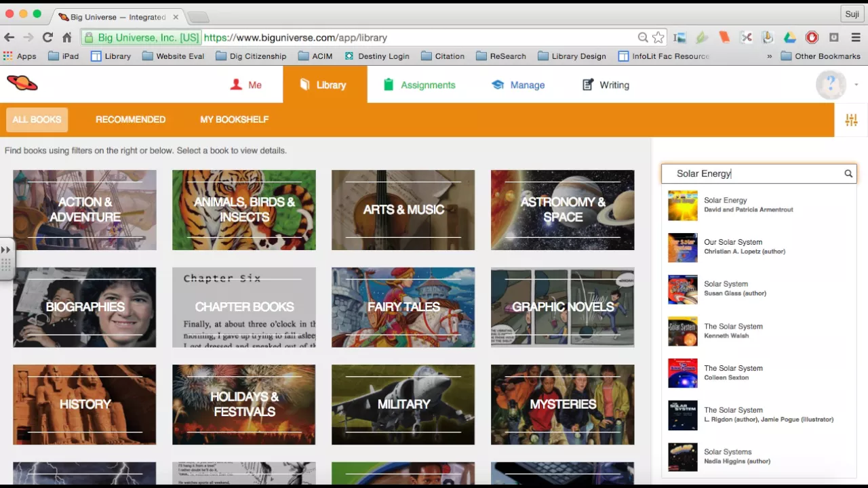Open the account dropdown arrow beside avatar
The width and height of the screenshot is (868, 488).
[x=856, y=85]
